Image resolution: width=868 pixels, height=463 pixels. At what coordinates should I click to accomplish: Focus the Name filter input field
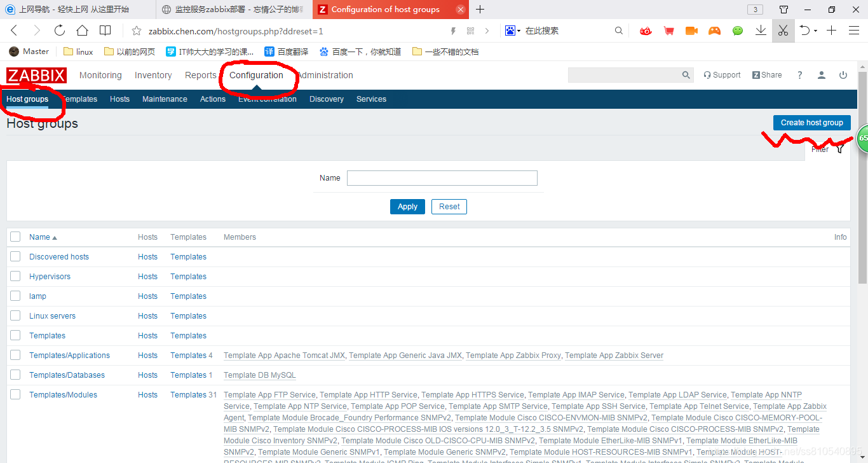pos(442,178)
